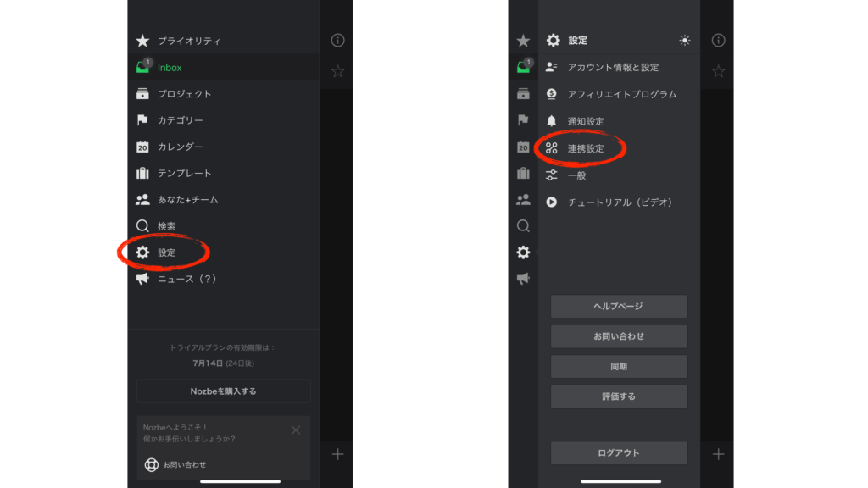868x488 pixels.
Task: Click the templates briefcase icon in right screen sidebar
Action: [523, 173]
